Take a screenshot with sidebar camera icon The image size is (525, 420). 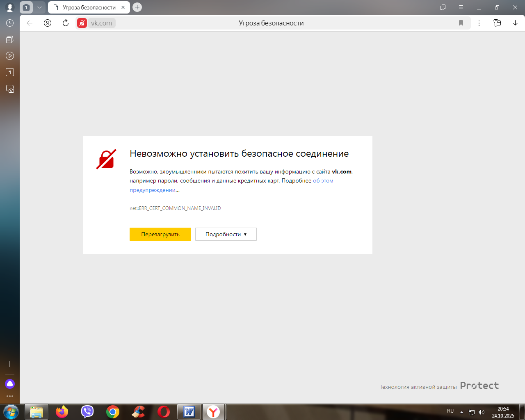pos(10,89)
